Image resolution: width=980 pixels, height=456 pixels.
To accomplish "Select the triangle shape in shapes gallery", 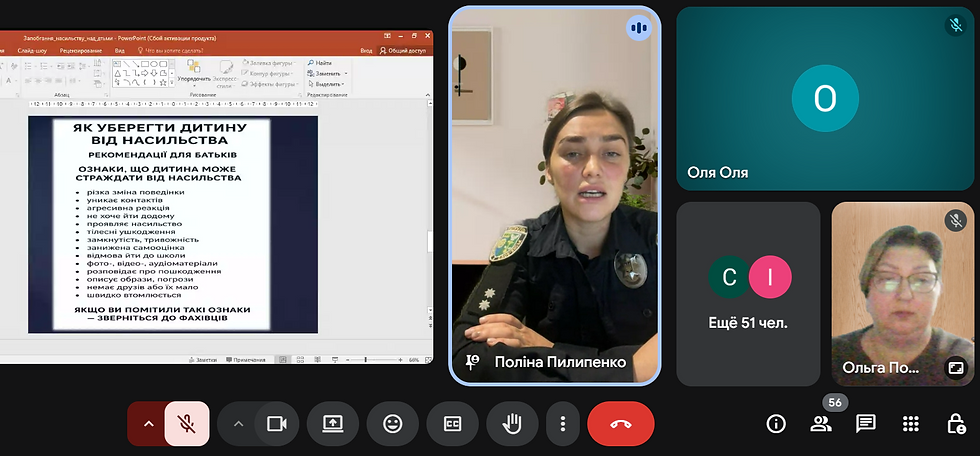I will (118, 73).
